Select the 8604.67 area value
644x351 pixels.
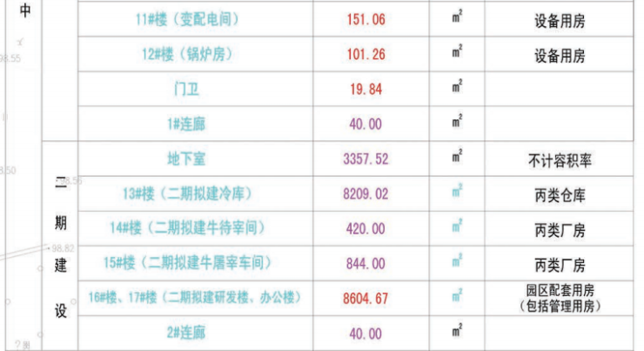(365, 298)
